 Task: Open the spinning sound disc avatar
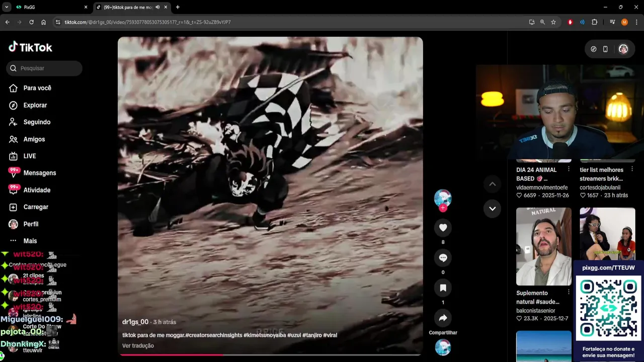(x=443, y=347)
